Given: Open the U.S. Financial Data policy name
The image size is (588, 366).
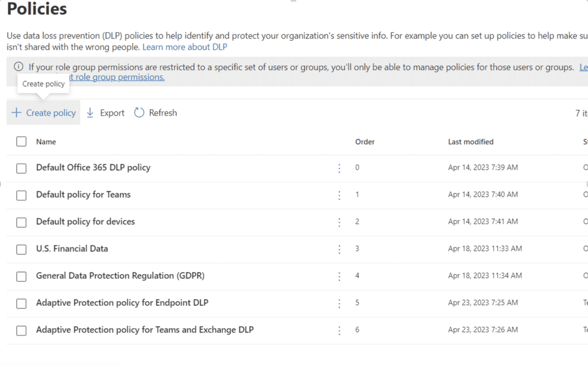Looking at the screenshot, I should click(72, 249).
